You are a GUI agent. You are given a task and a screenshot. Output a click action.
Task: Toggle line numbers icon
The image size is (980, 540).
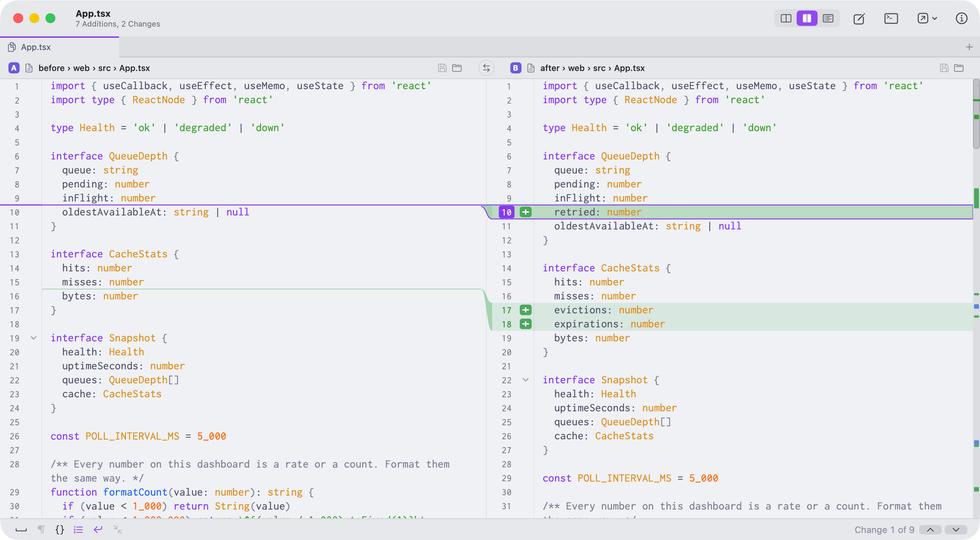tap(78, 530)
